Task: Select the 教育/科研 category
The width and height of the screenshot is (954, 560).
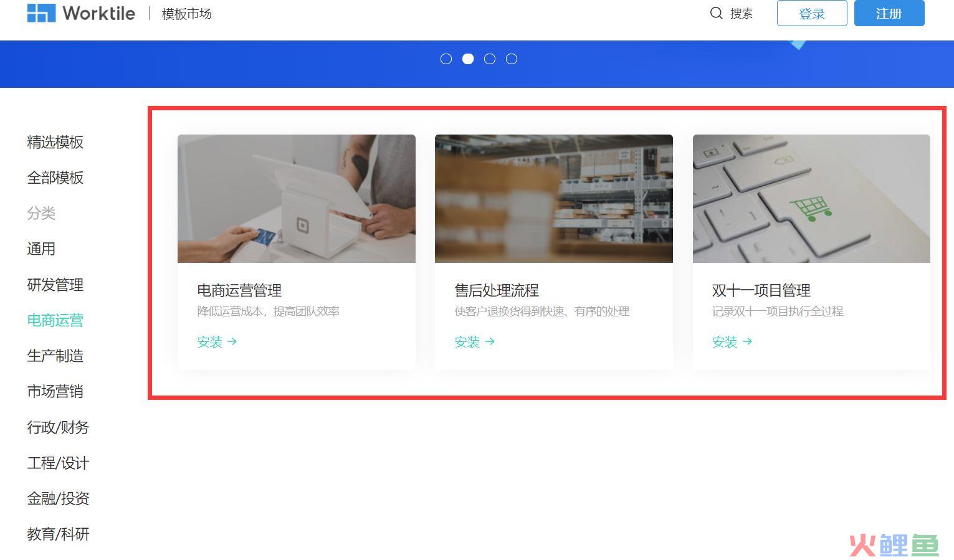Action: [58, 534]
